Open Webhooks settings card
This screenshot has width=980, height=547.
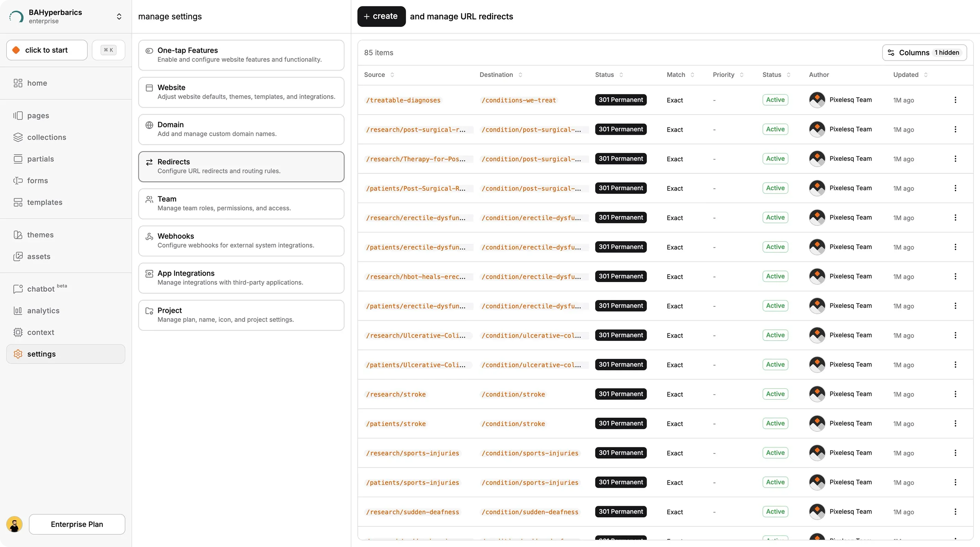(241, 241)
